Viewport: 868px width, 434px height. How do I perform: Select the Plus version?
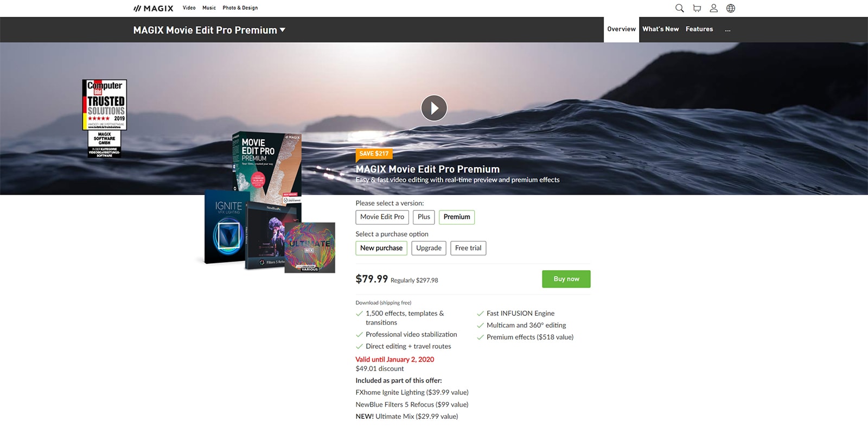pyautogui.click(x=424, y=217)
